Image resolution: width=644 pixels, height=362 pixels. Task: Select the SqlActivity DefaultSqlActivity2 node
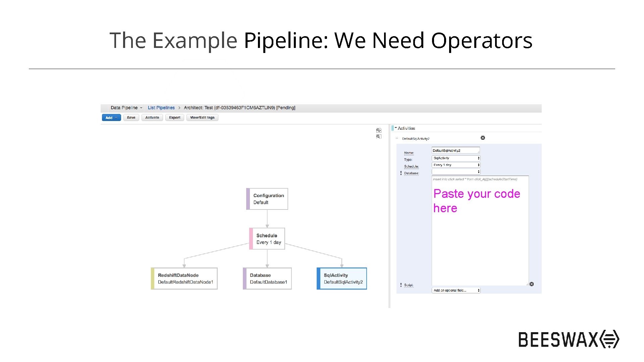tap(342, 279)
